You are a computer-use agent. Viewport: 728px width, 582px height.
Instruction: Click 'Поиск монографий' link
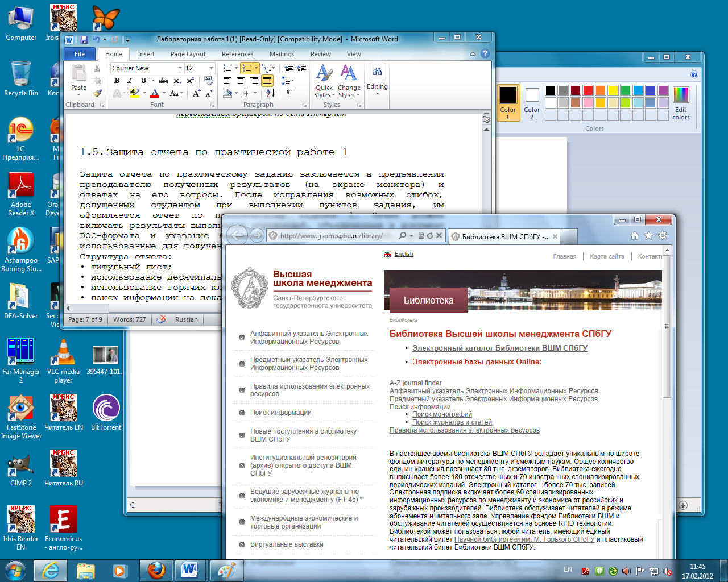(x=442, y=414)
